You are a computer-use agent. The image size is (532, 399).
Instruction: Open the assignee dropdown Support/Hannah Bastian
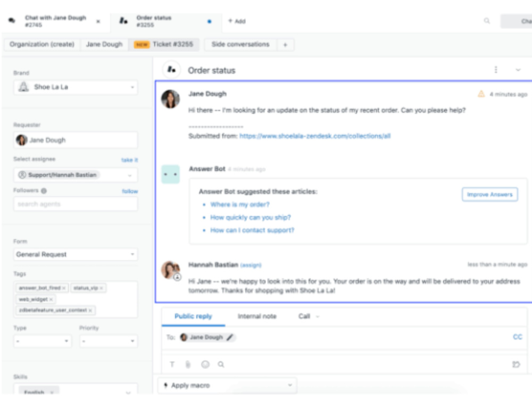coord(76,175)
